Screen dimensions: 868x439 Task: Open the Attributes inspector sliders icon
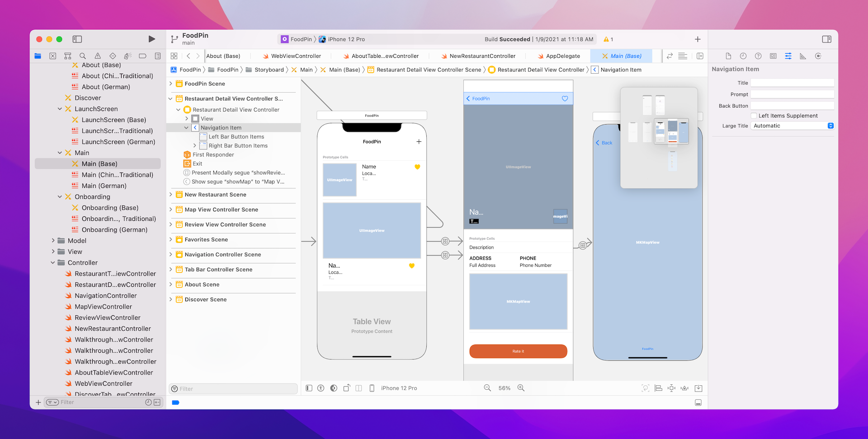coord(788,56)
